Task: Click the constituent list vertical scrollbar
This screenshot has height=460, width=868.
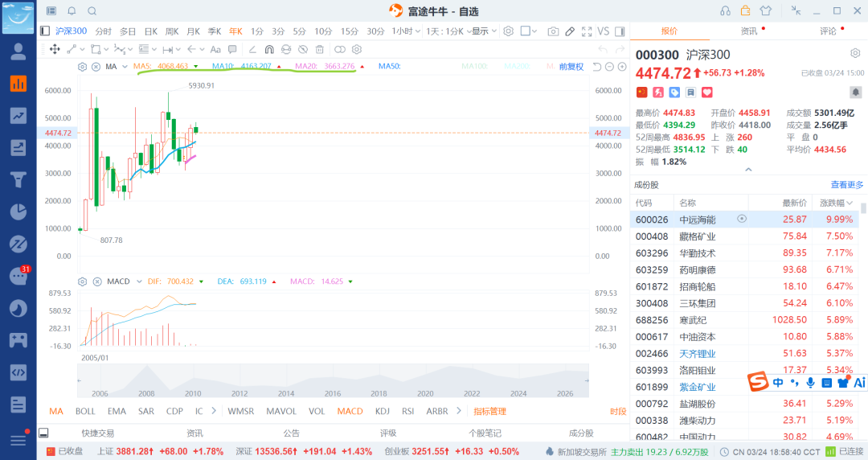Action: pyautogui.click(x=863, y=209)
